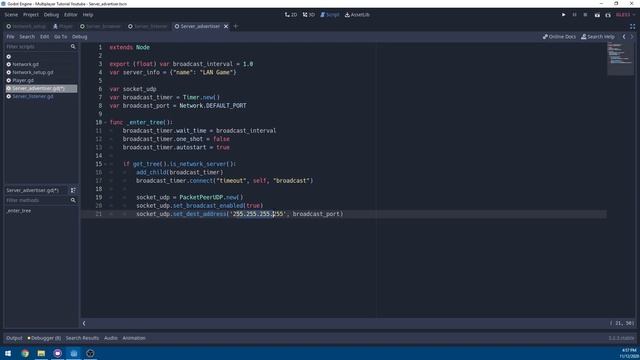
Task: Switch to the 2D workspace
Action: [291, 15]
